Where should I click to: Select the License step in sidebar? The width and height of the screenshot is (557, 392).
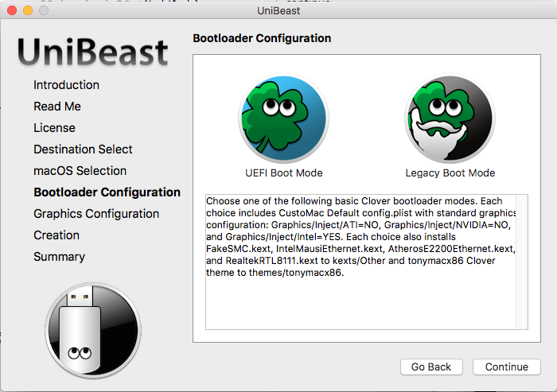pos(54,128)
